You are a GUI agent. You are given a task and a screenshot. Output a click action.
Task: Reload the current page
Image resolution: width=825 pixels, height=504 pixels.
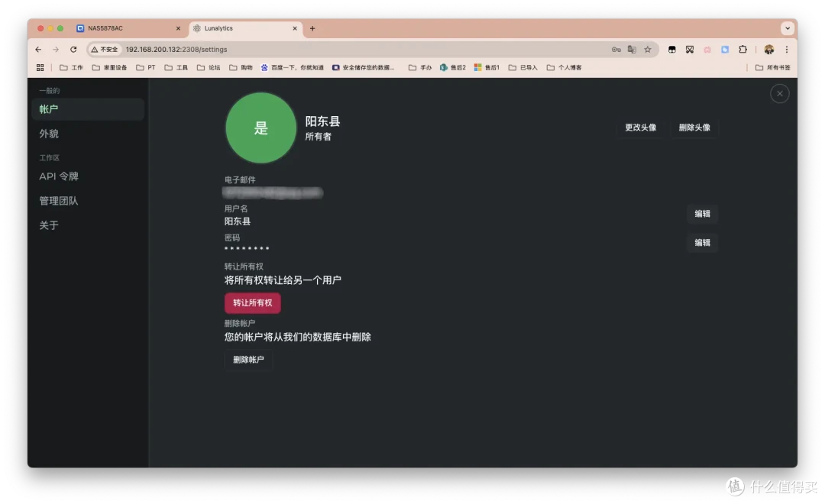point(73,50)
